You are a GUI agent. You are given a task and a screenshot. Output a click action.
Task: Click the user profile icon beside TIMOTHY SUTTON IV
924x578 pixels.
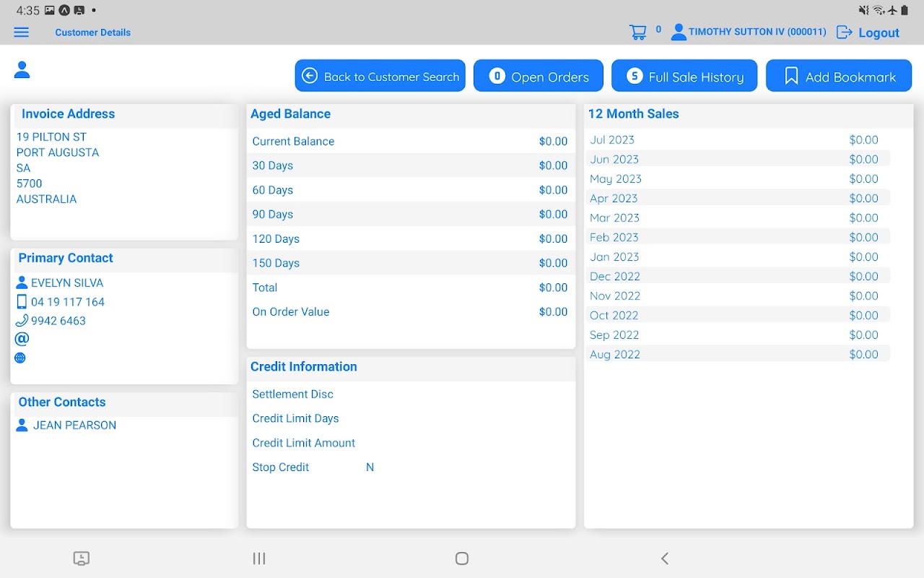coord(679,32)
